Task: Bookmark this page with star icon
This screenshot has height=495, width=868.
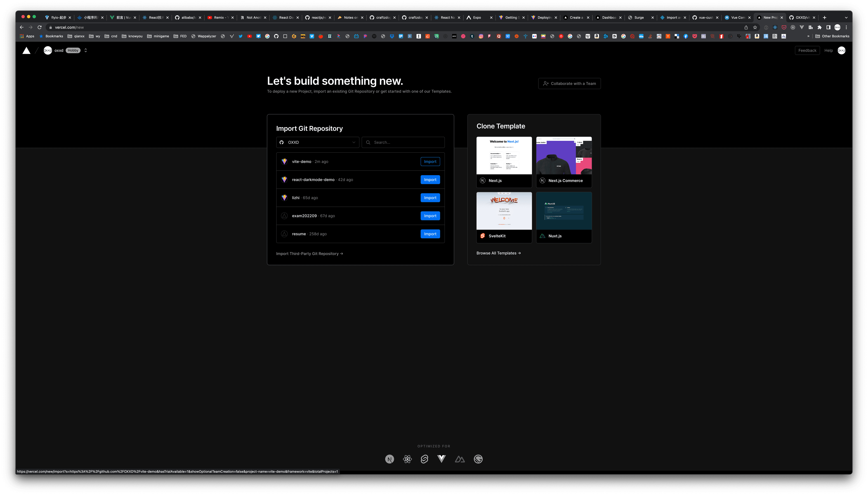Action: point(755,27)
